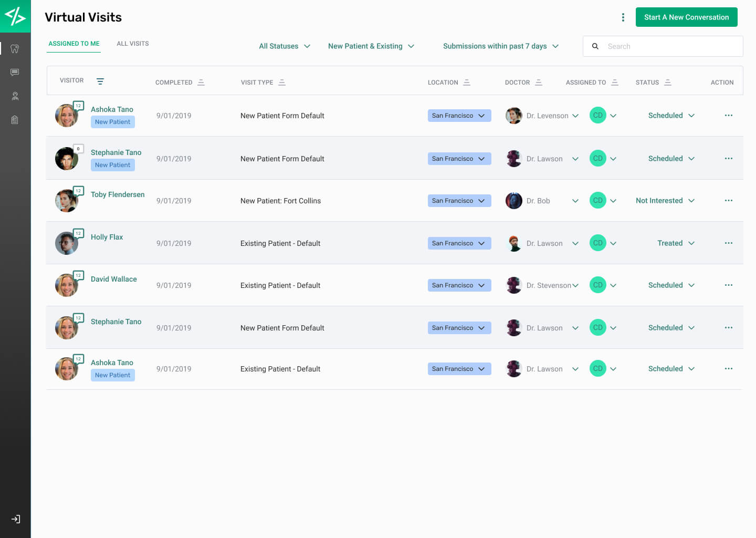Expand the All Statuses filter dropdown
Screen dimensions: 756x538
point(285,46)
